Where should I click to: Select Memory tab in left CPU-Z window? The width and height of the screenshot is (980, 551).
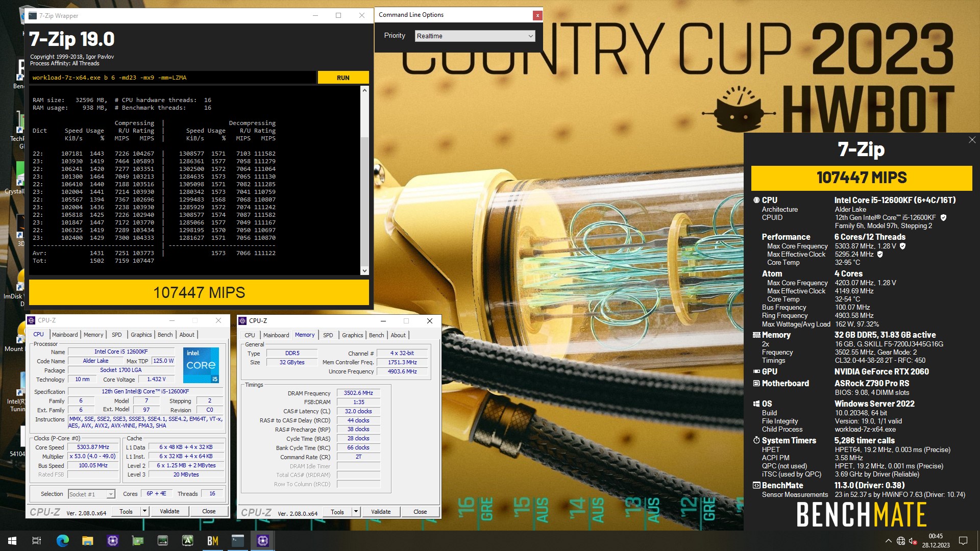coord(93,335)
